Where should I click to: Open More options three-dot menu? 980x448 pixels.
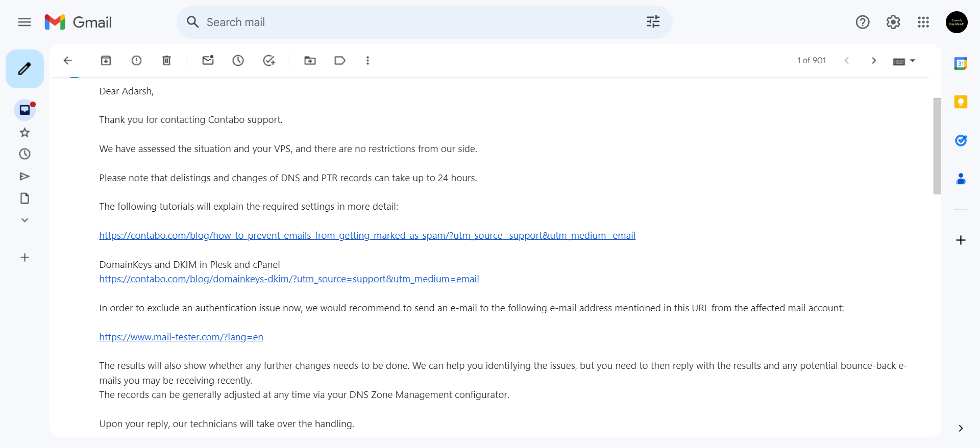tap(367, 61)
